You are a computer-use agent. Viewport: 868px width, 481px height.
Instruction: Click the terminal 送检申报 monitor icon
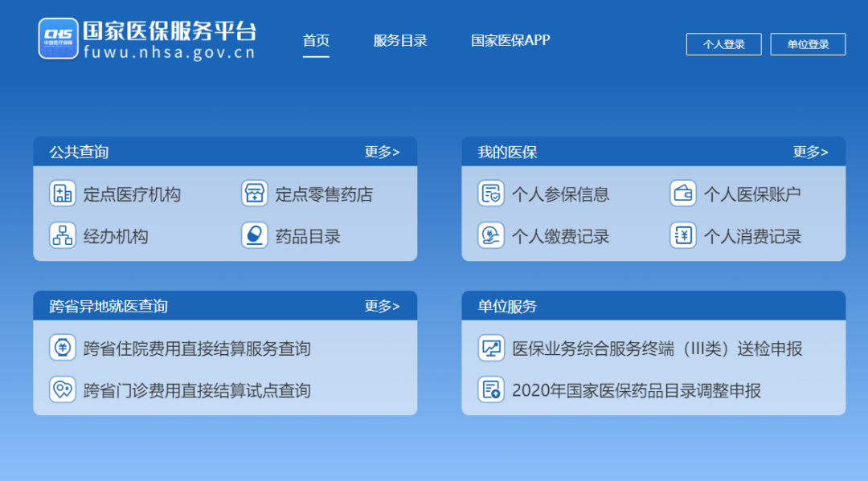click(x=491, y=348)
